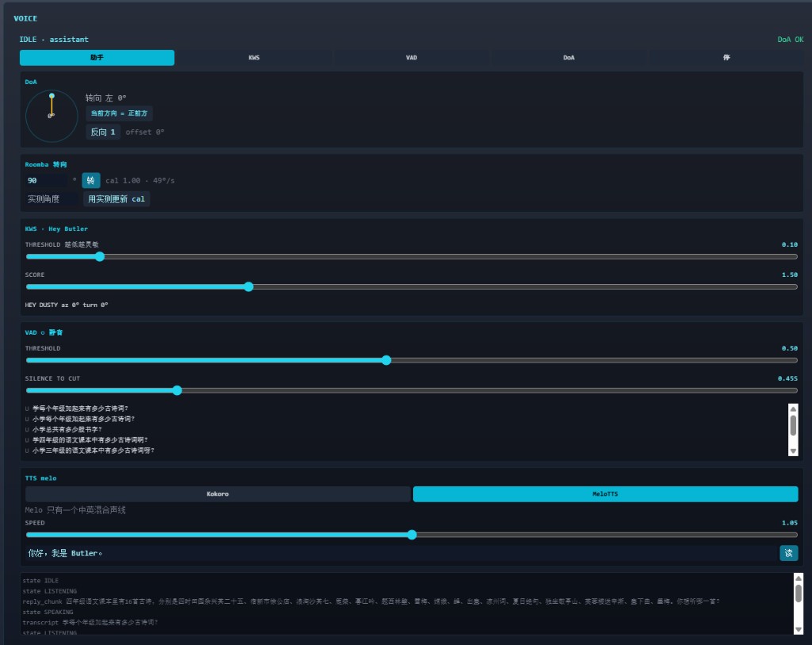The height and width of the screenshot is (645, 812).
Task: Click the 'DoA OK' status text
Action: click(791, 40)
